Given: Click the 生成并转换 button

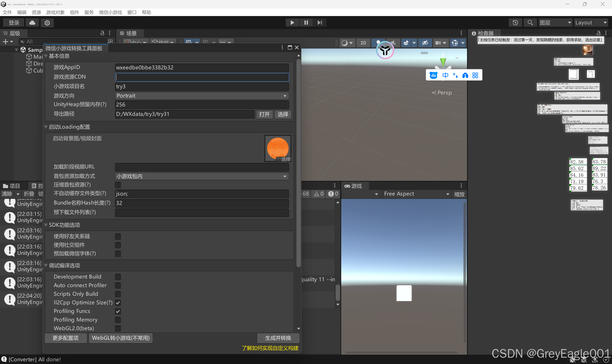Looking at the screenshot, I should 278,338.
